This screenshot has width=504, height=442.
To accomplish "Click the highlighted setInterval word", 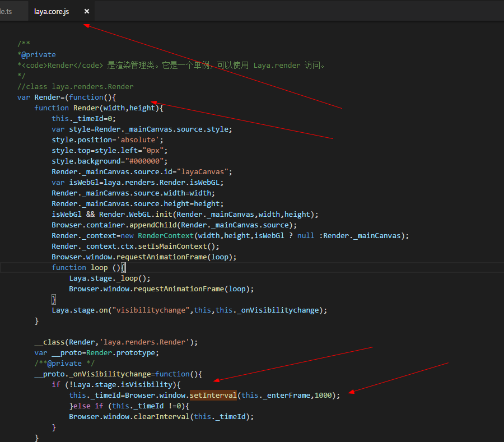I will point(213,395).
